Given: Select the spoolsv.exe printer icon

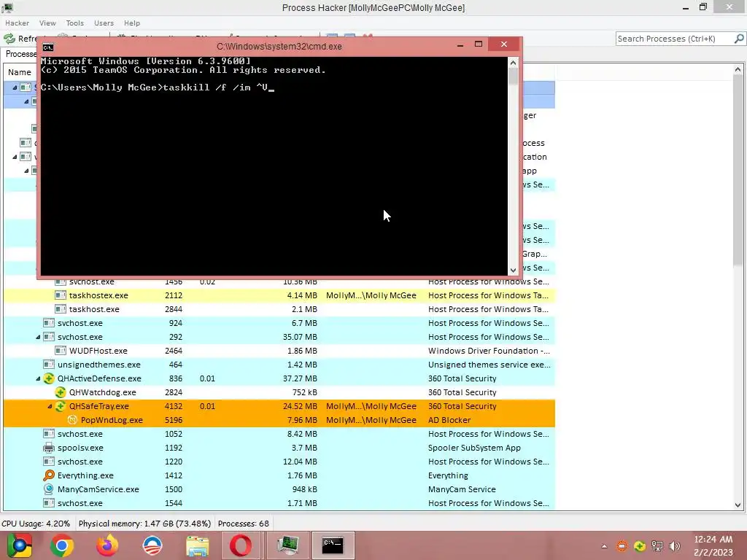Looking at the screenshot, I should pos(49,448).
